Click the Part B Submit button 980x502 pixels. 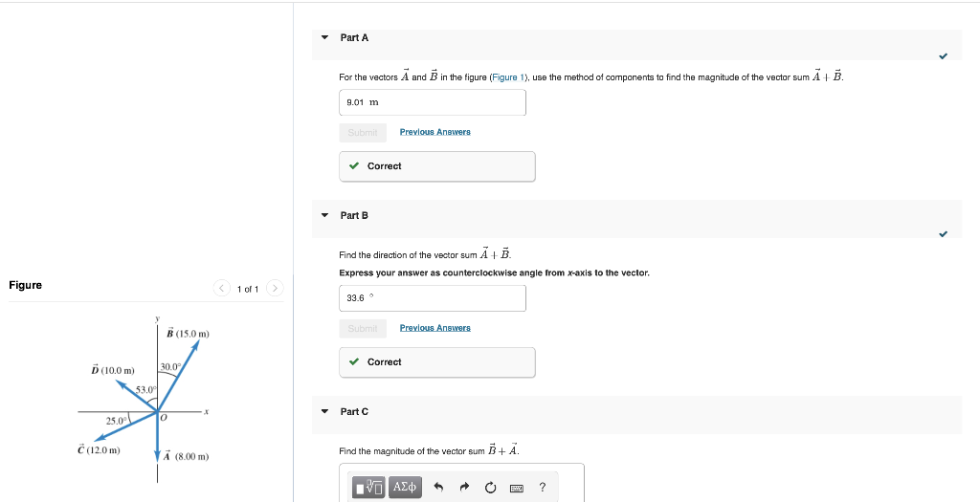pos(362,328)
